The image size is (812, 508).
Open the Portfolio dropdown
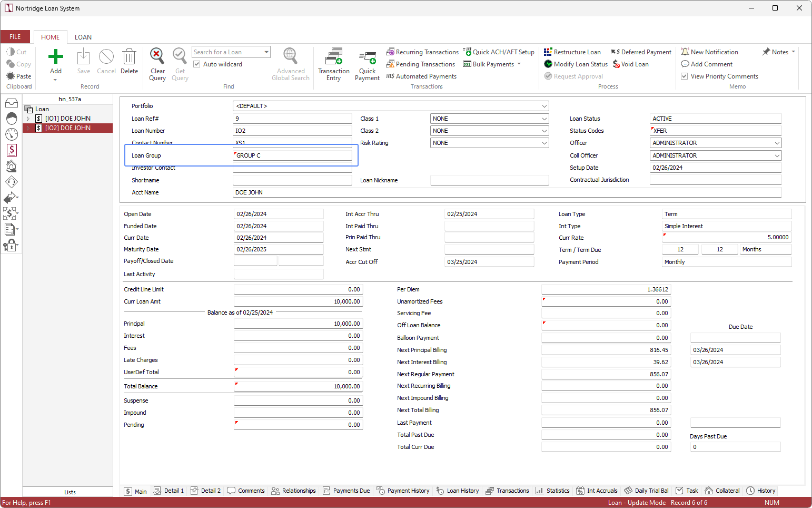[x=544, y=106]
